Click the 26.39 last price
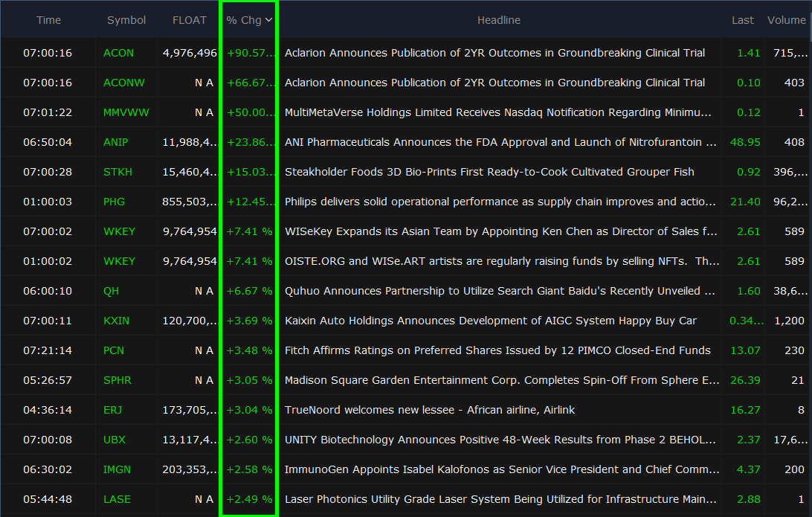 [x=745, y=380]
